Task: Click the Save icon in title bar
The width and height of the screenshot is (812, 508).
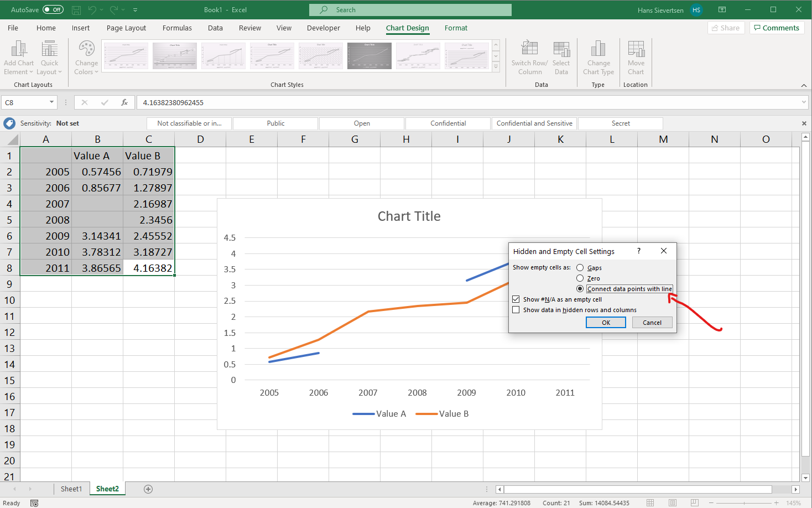Action: point(76,10)
